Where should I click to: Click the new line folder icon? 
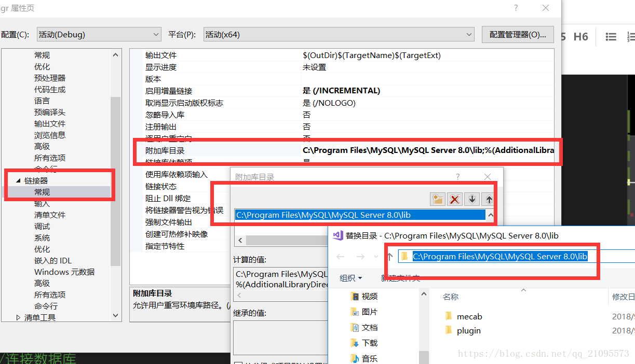tap(438, 199)
